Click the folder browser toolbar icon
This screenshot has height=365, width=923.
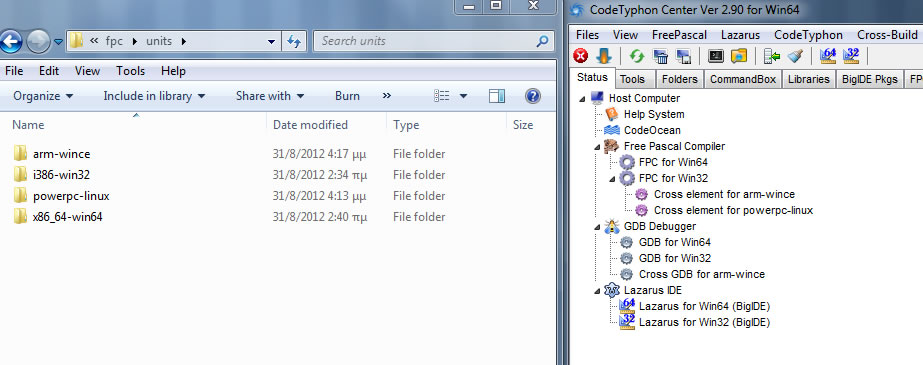tap(739, 56)
